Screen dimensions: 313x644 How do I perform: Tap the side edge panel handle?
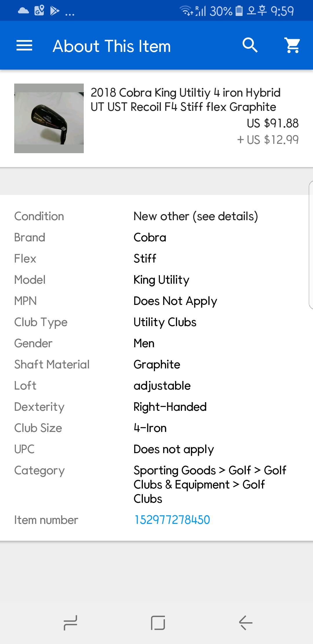[x=311, y=245]
